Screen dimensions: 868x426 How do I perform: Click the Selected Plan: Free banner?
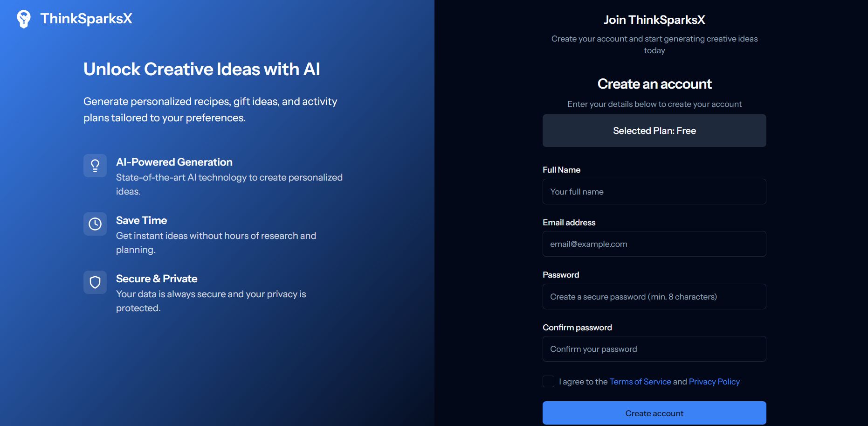pyautogui.click(x=654, y=131)
